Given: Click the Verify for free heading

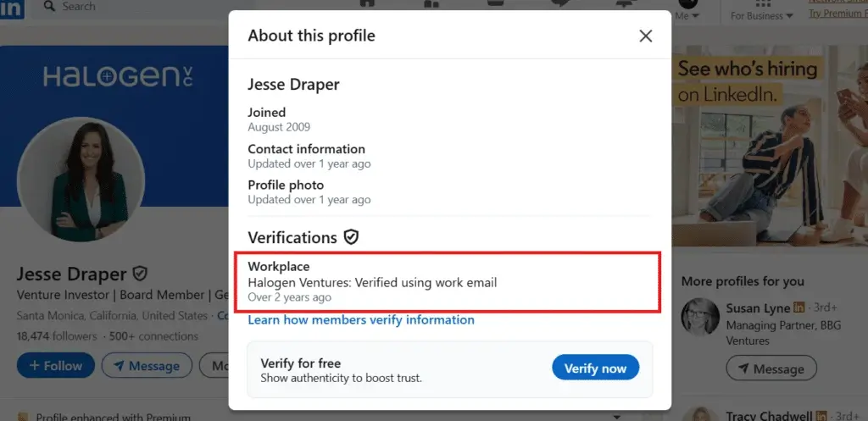Looking at the screenshot, I should click(x=301, y=363).
